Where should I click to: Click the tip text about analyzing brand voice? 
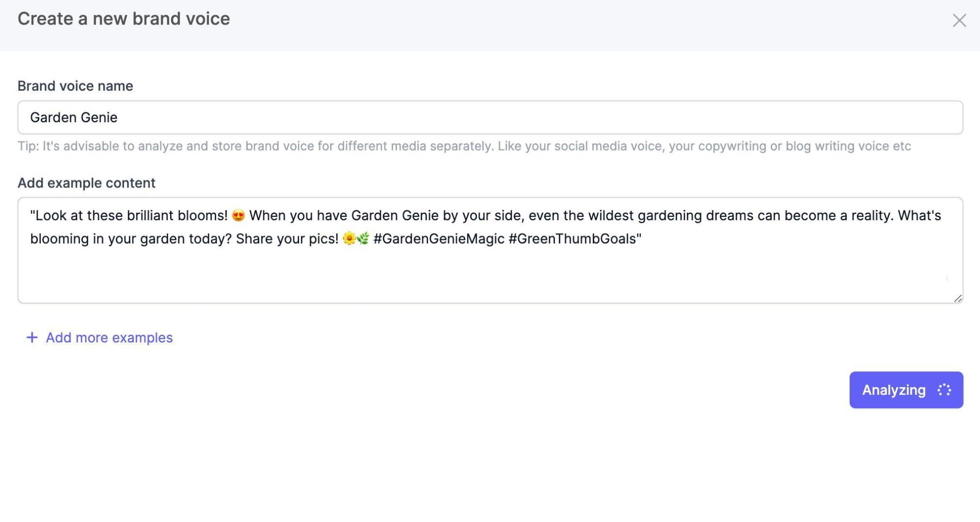(x=464, y=146)
